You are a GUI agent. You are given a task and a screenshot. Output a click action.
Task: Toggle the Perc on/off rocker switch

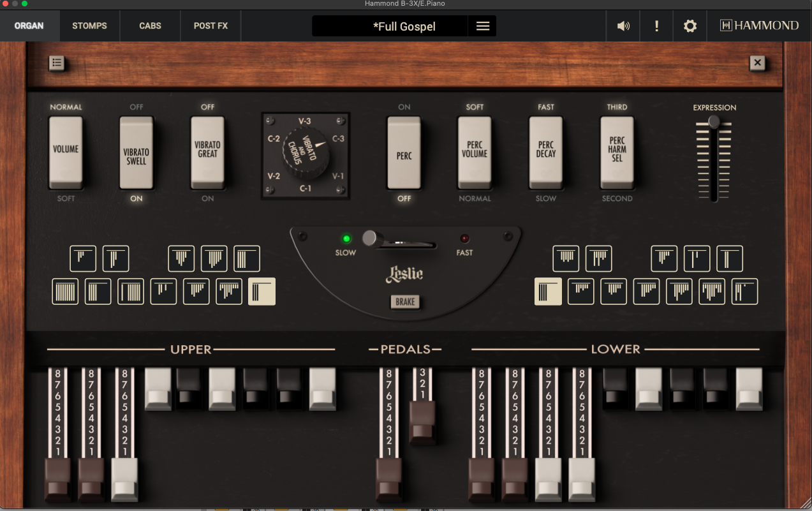point(404,152)
